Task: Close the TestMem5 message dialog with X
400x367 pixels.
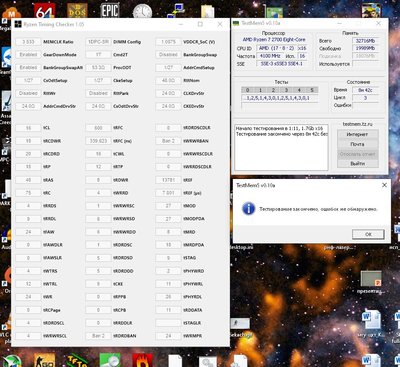Action: [x=384, y=185]
